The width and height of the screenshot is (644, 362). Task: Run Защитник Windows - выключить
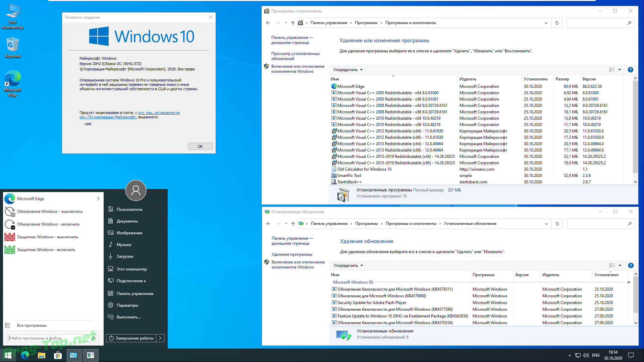[53, 237]
